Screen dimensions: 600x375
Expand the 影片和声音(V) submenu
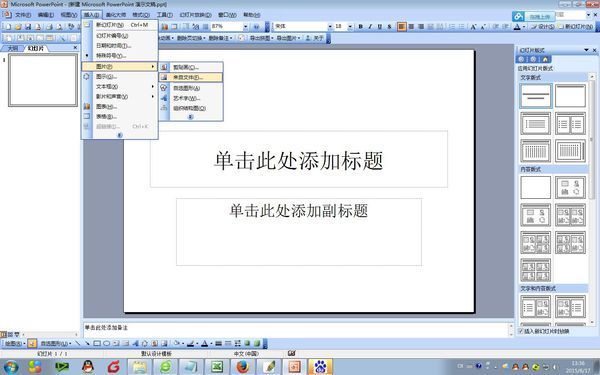pos(120,96)
